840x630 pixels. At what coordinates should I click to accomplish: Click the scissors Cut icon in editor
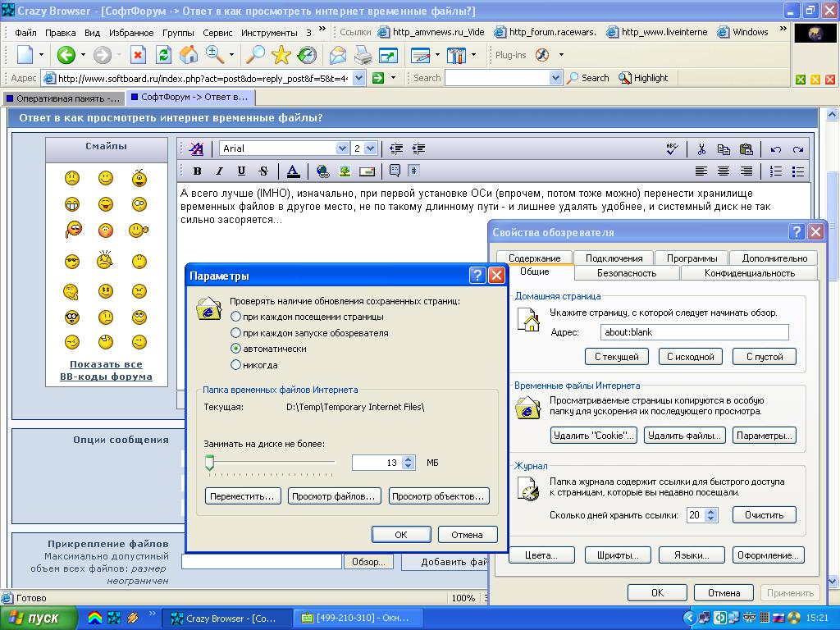(701, 148)
